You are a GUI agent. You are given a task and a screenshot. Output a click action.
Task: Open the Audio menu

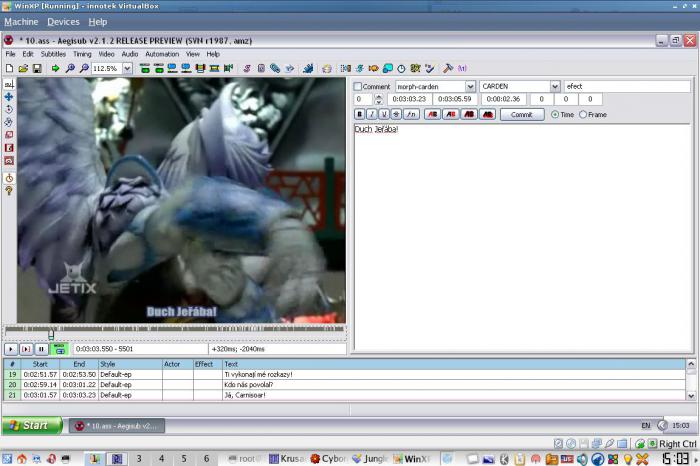click(x=130, y=54)
